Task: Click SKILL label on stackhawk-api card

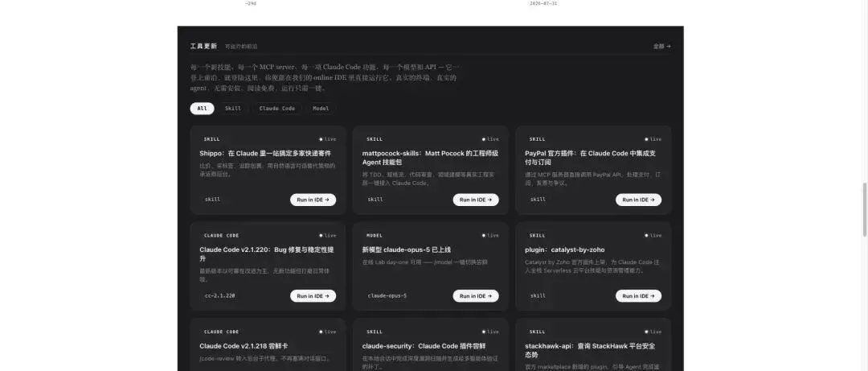Action: point(537,332)
